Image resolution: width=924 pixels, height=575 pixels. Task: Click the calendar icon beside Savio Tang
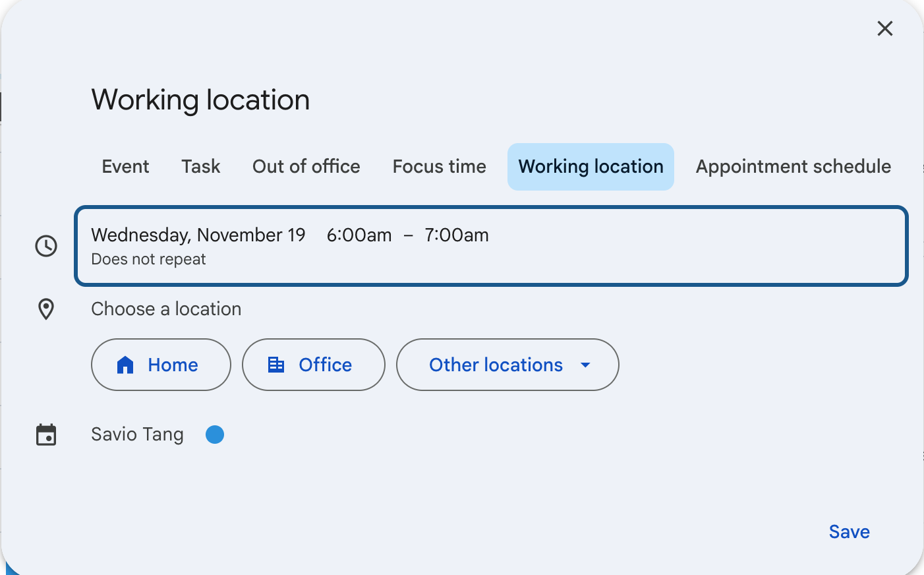pos(46,435)
